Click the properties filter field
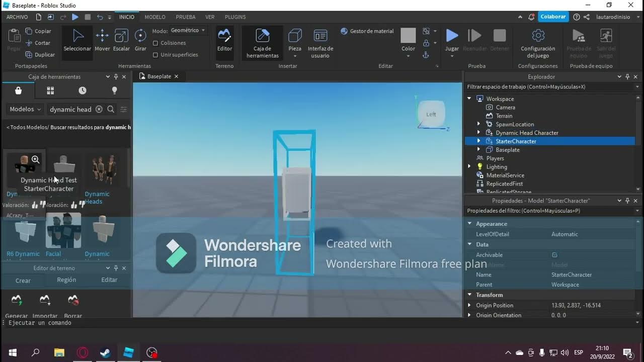The width and height of the screenshot is (644, 362). pyautogui.click(x=550, y=211)
